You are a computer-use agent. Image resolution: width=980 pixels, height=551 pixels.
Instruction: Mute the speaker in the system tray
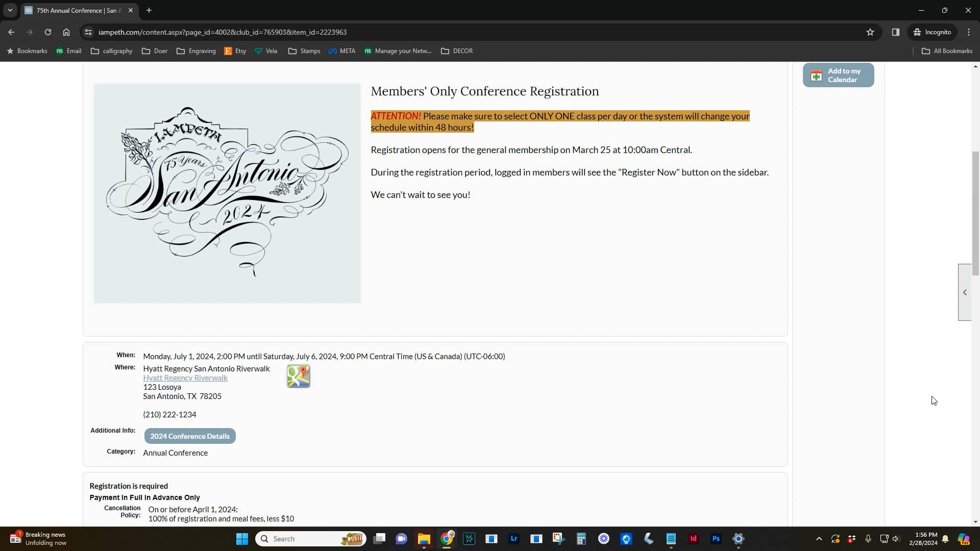tap(897, 538)
